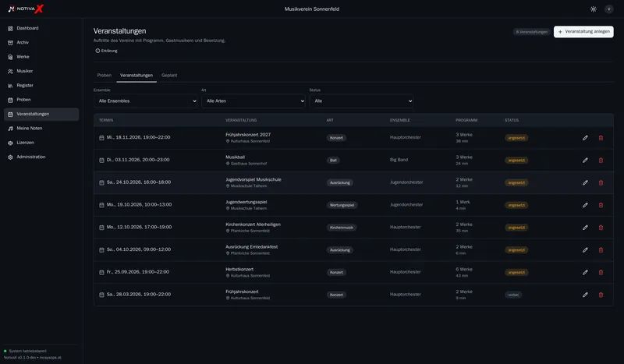624x364 pixels.
Task: Click Jugendorchester in Jugendwertungsspiel row
Action: (x=406, y=204)
